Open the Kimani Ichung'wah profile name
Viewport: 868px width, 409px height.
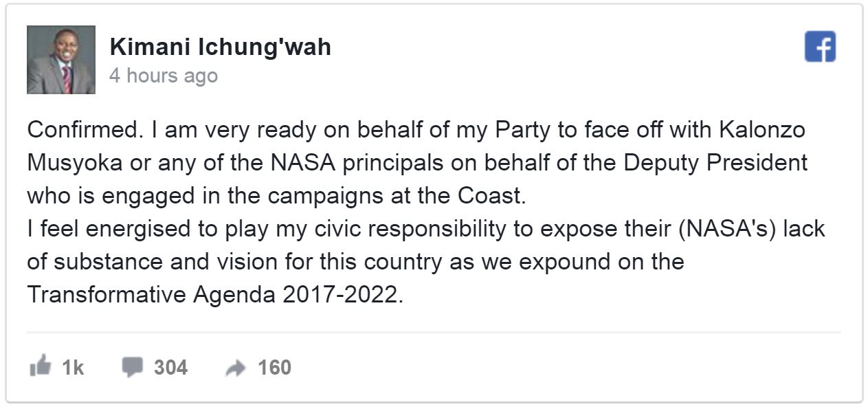point(220,47)
